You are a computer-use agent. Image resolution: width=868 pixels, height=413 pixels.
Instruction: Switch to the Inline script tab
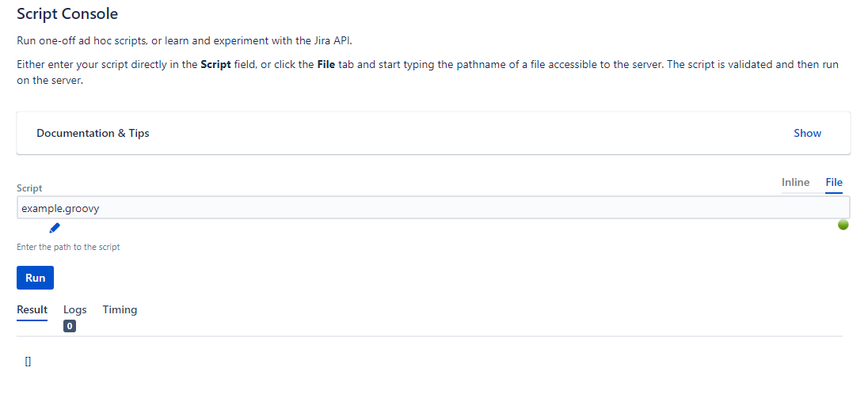[x=795, y=183]
